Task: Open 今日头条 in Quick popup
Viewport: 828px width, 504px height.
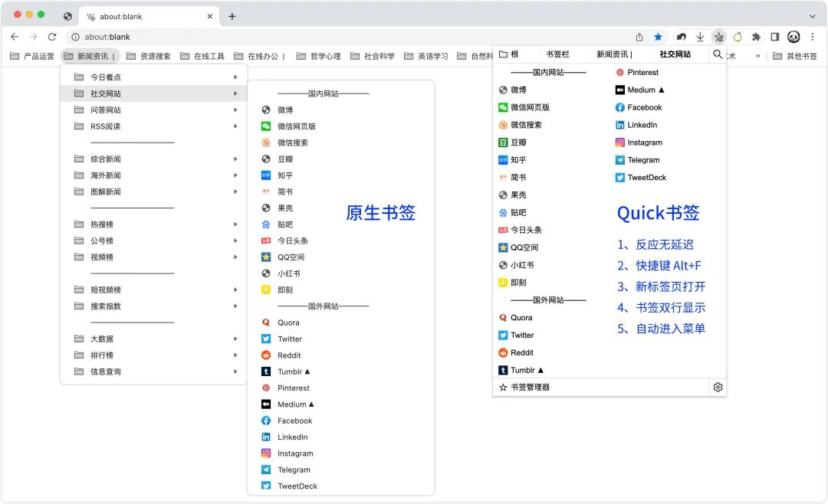Action: 520,230
